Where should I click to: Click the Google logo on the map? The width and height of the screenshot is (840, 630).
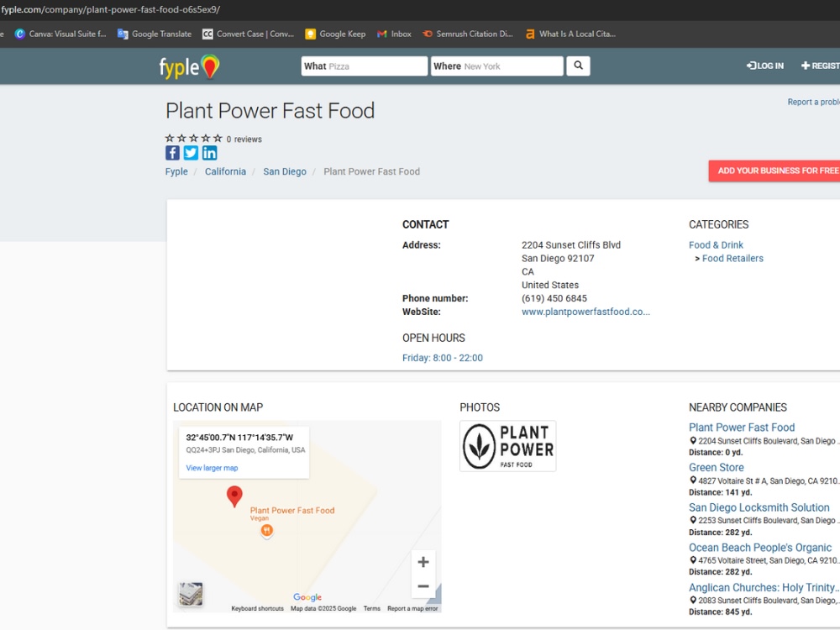point(307,597)
